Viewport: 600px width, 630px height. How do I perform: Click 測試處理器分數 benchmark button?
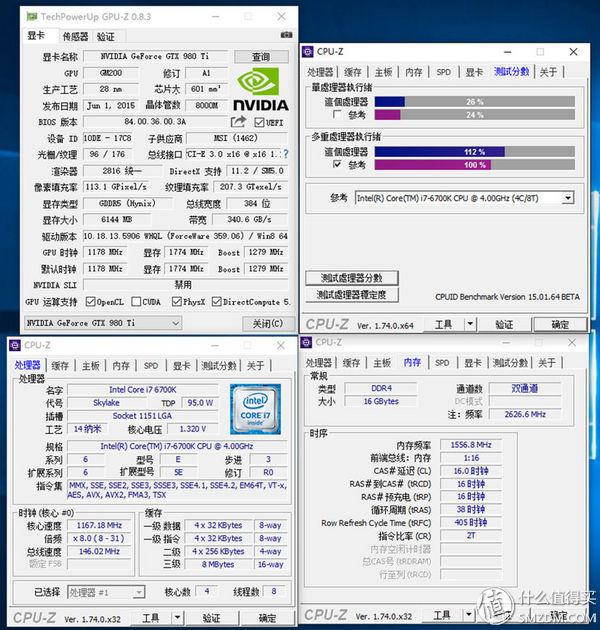[352, 278]
